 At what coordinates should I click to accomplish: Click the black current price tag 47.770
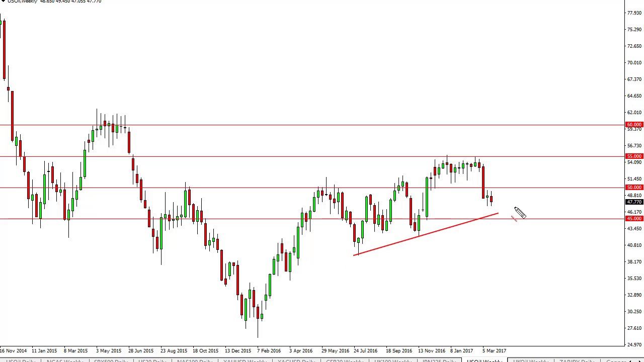click(634, 202)
